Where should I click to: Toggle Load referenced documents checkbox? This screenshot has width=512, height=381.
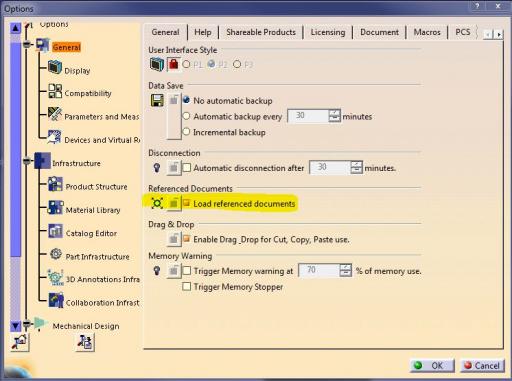click(x=187, y=203)
